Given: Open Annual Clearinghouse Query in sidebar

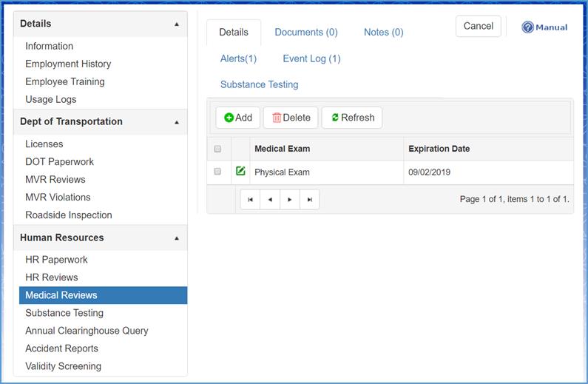Looking at the screenshot, I should click(x=87, y=331).
